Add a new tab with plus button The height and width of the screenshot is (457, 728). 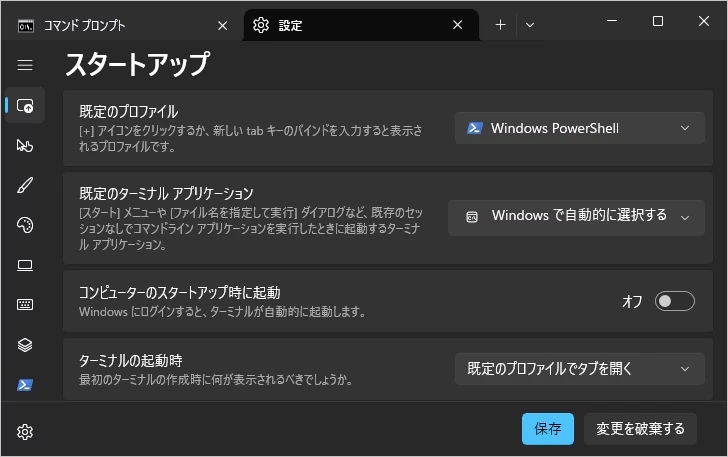pos(500,25)
